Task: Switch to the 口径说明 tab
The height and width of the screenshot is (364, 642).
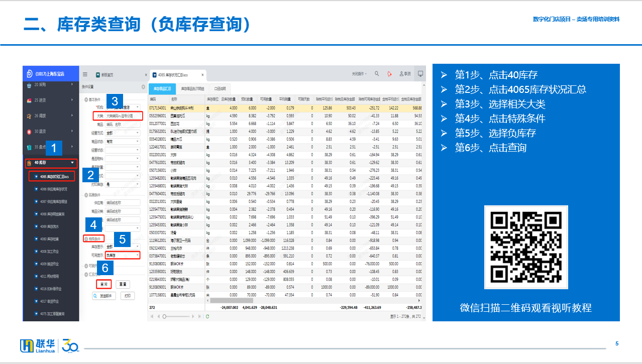Action: click(220, 88)
